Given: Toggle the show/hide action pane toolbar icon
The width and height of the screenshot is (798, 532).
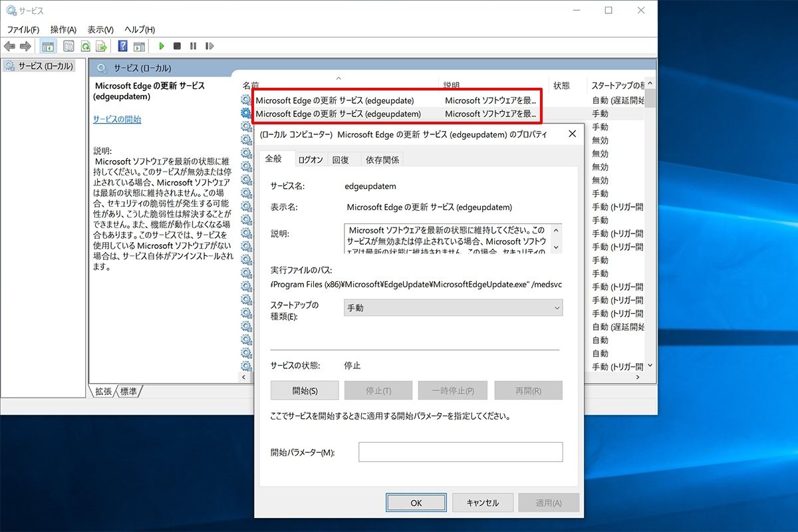Looking at the screenshot, I should click(139, 46).
